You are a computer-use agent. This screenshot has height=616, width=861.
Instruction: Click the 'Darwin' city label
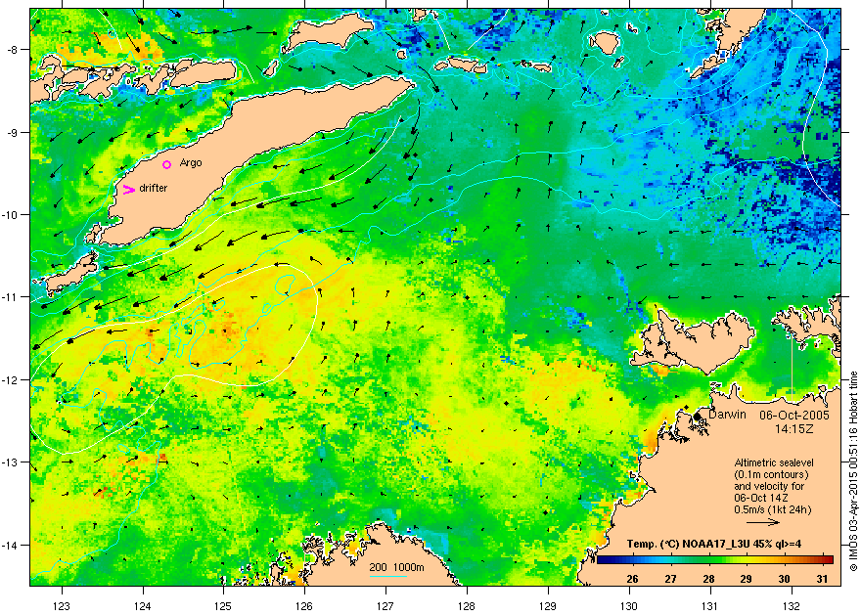[727, 415]
